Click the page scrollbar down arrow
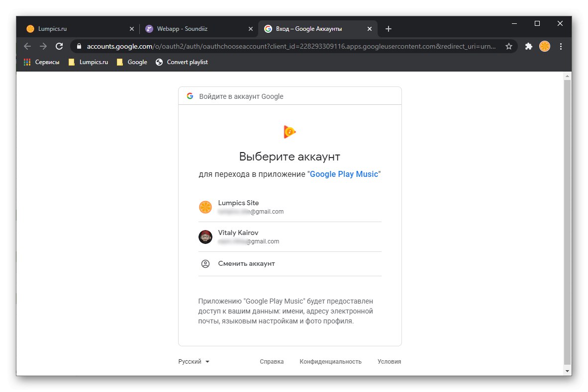The height and width of the screenshot is (392, 588). [x=568, y=371]
